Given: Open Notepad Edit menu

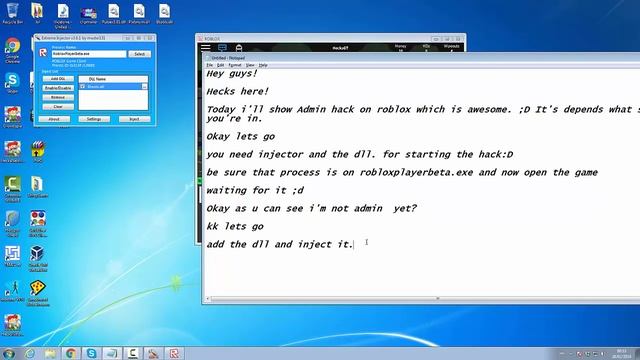Looking at the screenshot, I should tap(220, 65).
